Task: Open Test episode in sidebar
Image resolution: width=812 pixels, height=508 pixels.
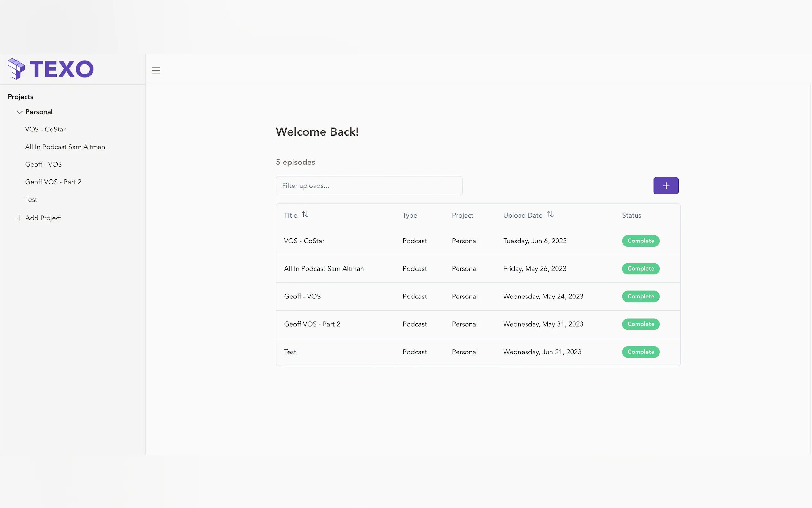Action: pyautogui.click(x=31, y=200)
